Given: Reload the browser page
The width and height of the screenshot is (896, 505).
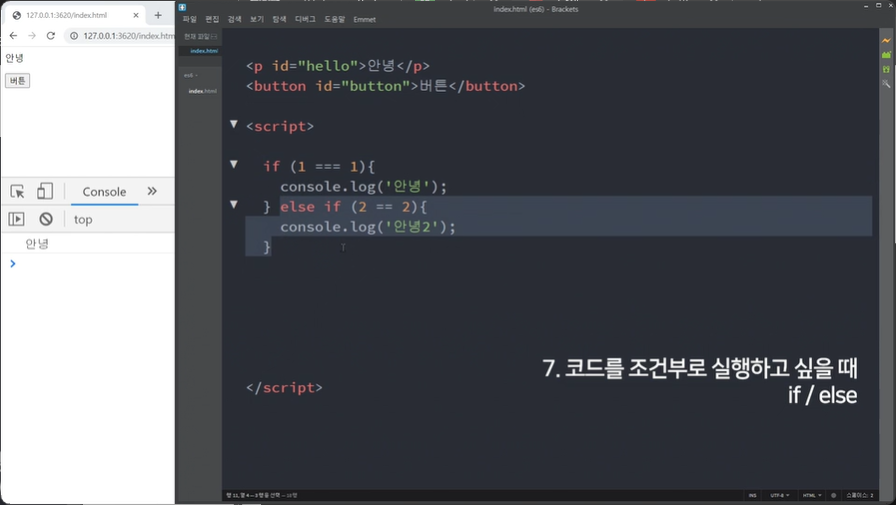Looking at the screenshot, I should (51, 35).
